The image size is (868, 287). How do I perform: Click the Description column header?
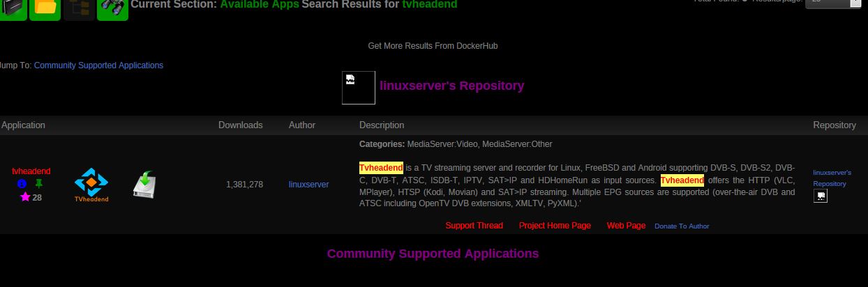point(382,125)
